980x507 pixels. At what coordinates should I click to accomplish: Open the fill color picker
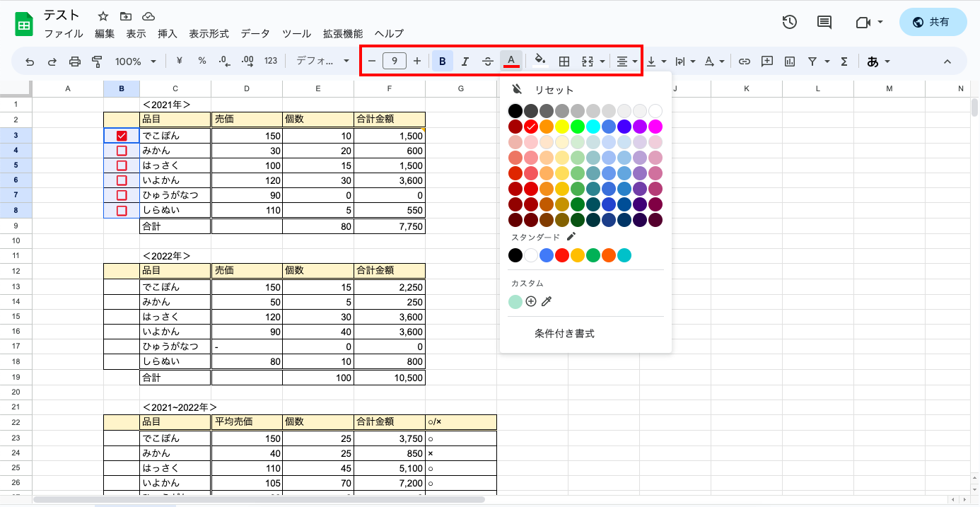pyautogui.click(x=539, y=61)
